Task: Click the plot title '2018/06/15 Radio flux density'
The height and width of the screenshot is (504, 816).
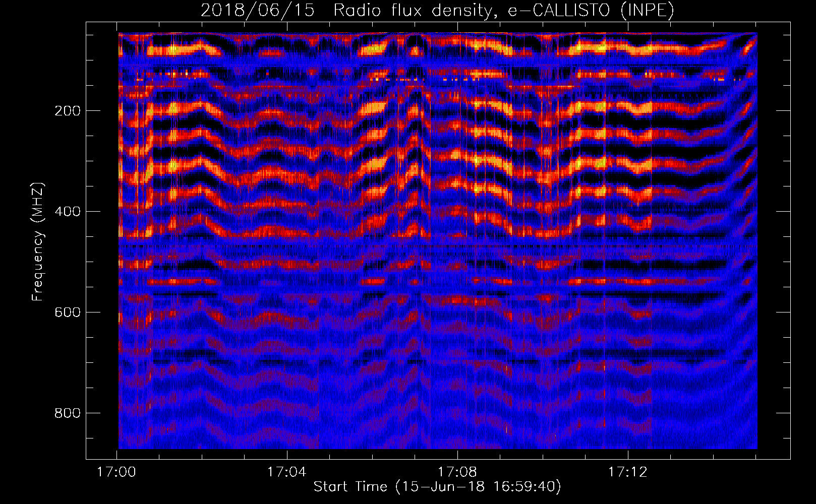Action: pos(437,10)
